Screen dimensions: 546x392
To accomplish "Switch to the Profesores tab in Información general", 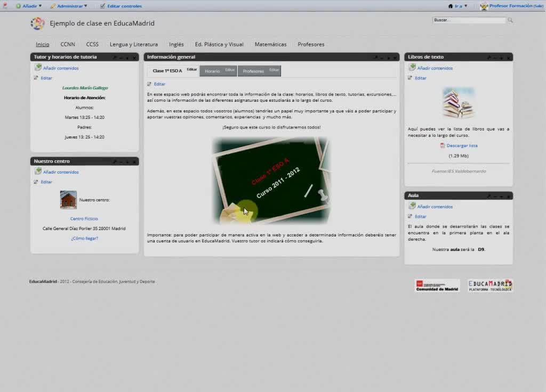I will pos(253,71).
